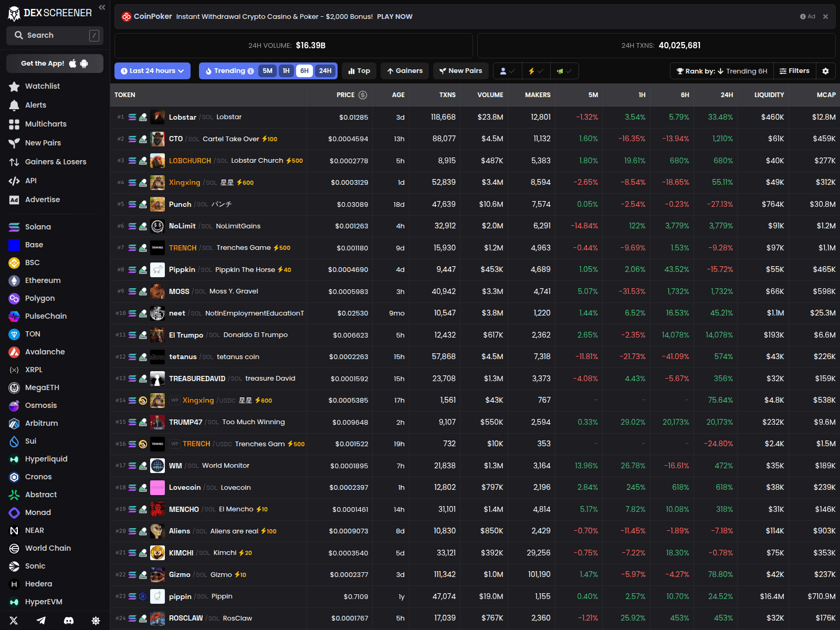
Task: Toggle price currency dollar icon
Action: click(363, 95)
